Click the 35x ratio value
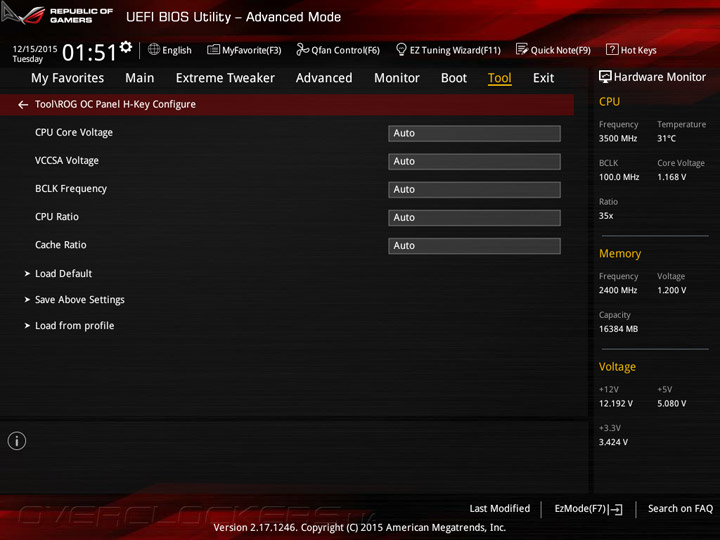The image size is (720, 540). tap(606, 215)
